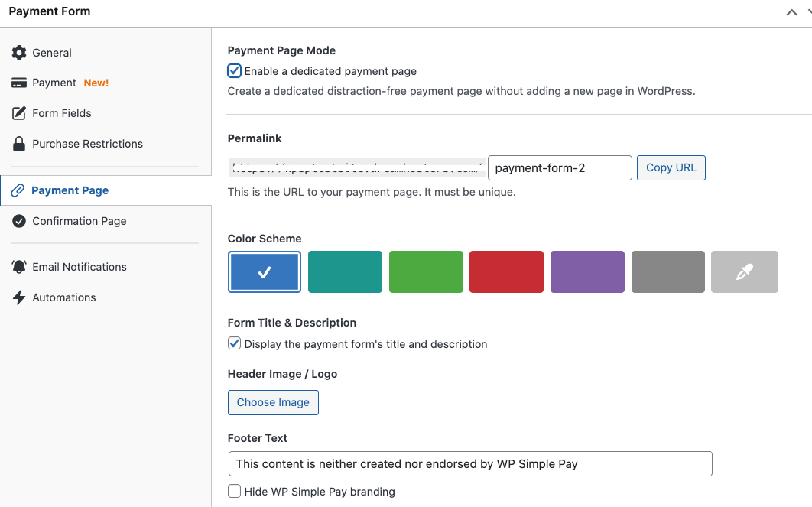The height and width of the screenshot is (507, 812).
Task: Click the Choose Image button
Action: click(x=273, y=402)
